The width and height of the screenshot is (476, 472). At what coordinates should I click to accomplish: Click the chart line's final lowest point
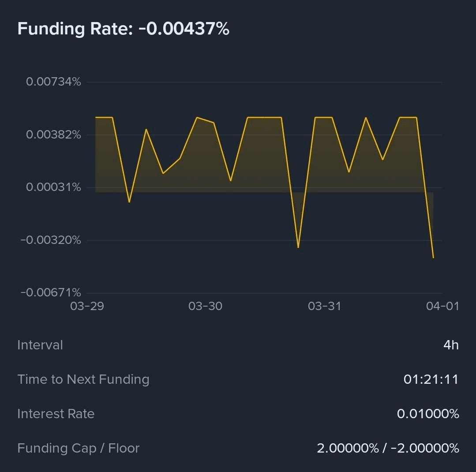click(x=433, y=258)
